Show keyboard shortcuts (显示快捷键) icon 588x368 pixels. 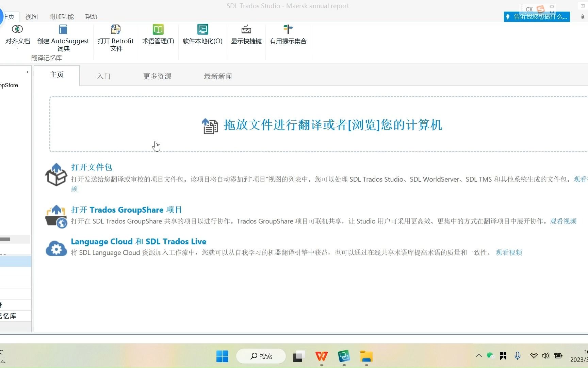(246, 30)
